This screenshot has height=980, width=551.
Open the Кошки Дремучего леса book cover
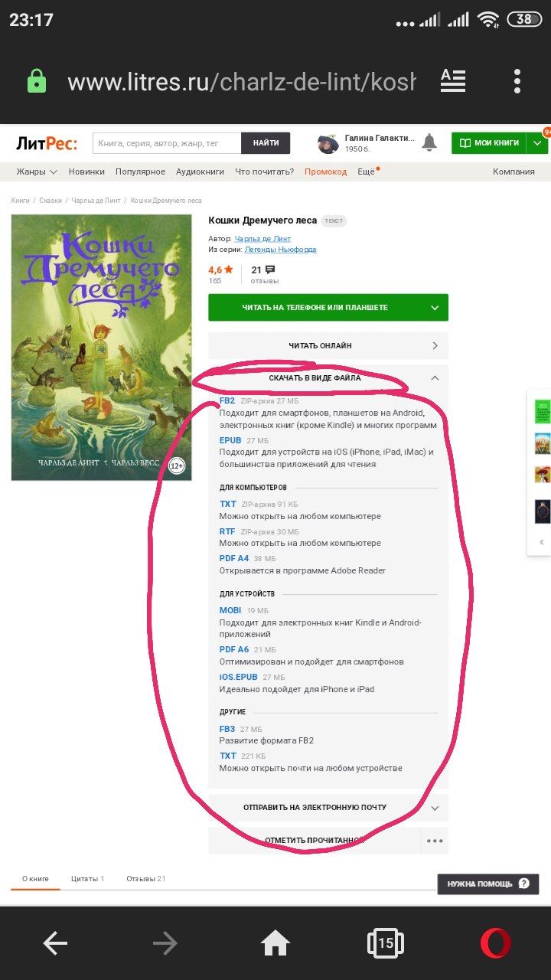coord(101,348)
